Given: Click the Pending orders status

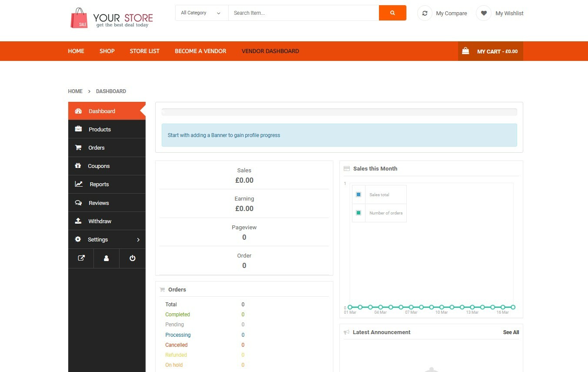Looking at the screenshot, I should pyautogui.click(x=175, y=325).
